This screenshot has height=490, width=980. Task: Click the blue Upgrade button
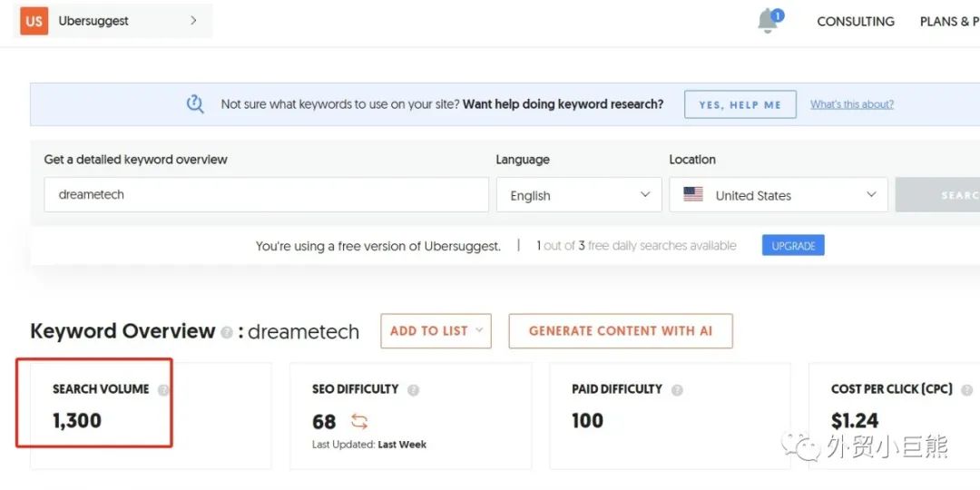tap(793, 246)
